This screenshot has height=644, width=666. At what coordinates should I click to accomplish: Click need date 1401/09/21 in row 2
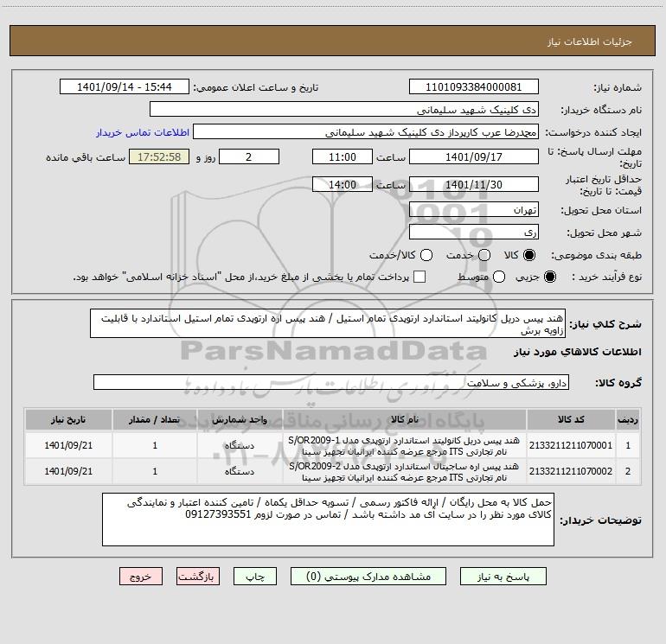coord(68,471)
